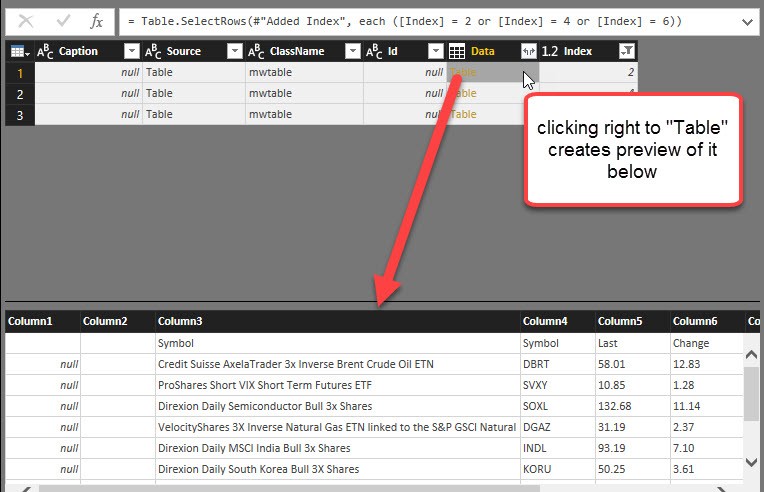
Task: Open the Id column filter dropdown
Action: tap(436, 51)
